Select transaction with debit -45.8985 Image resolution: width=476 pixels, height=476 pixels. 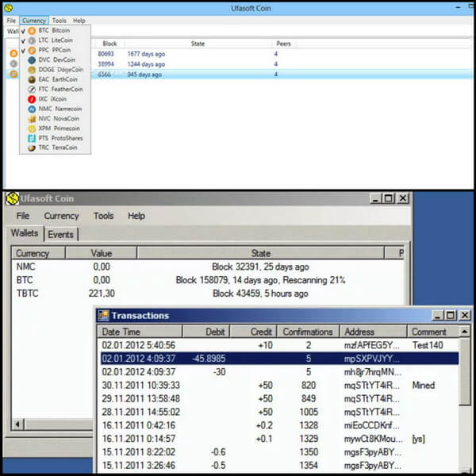pos(278,359)
